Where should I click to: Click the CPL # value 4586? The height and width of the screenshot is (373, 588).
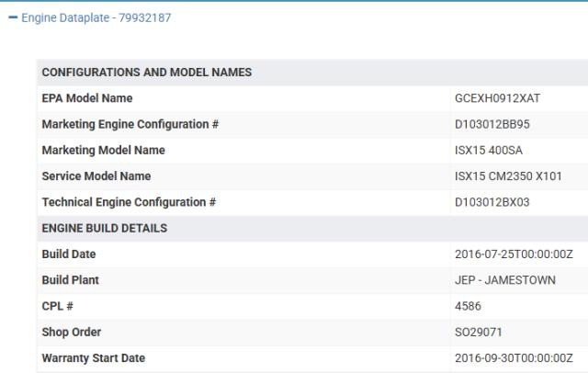[x=469, y=307]
